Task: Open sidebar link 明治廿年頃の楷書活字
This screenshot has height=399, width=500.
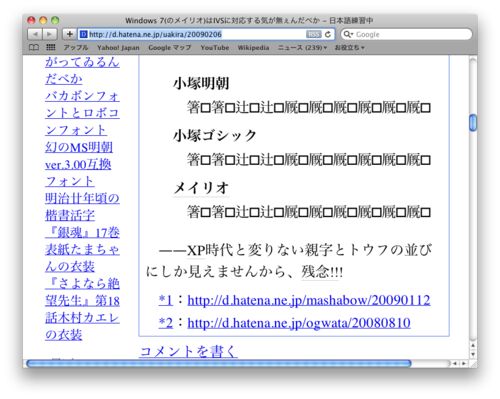Action: click(x=82, y=207)
